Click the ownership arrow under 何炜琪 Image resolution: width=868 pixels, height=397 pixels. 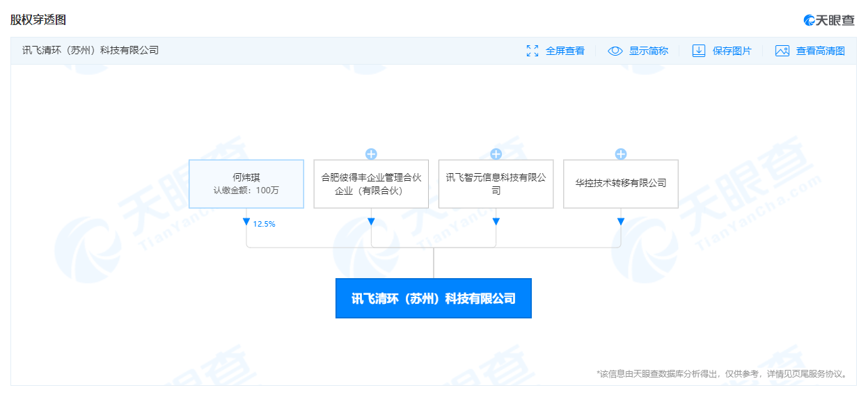246,222
